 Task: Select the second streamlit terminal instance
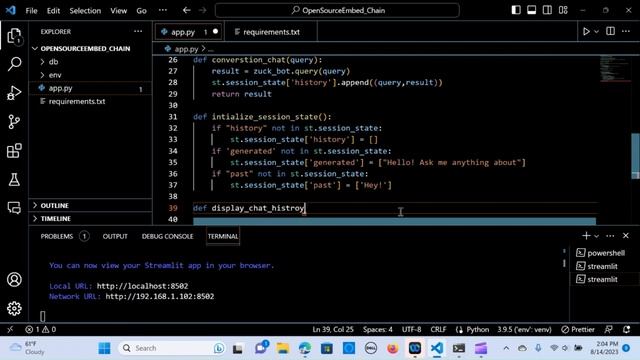pos(605,279)
